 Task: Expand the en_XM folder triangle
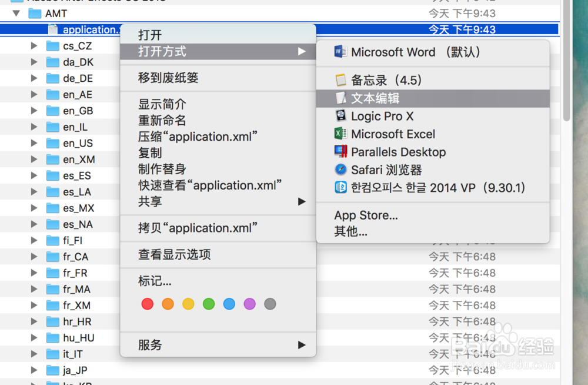pos(34,160)
